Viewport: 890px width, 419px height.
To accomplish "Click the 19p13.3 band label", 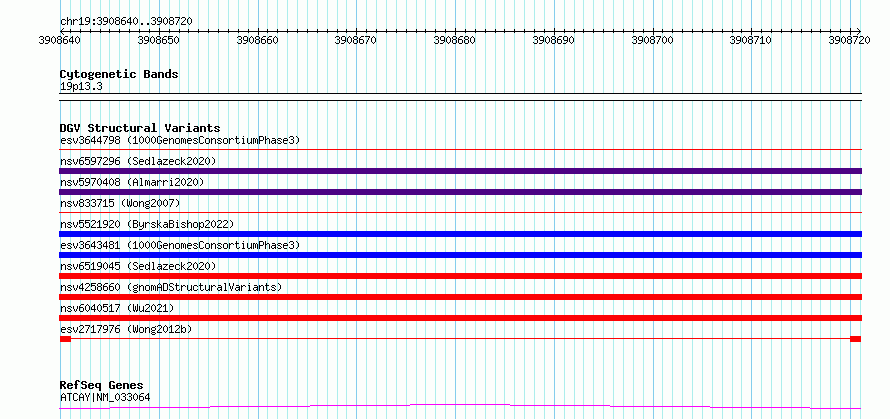I will point(81,87).
